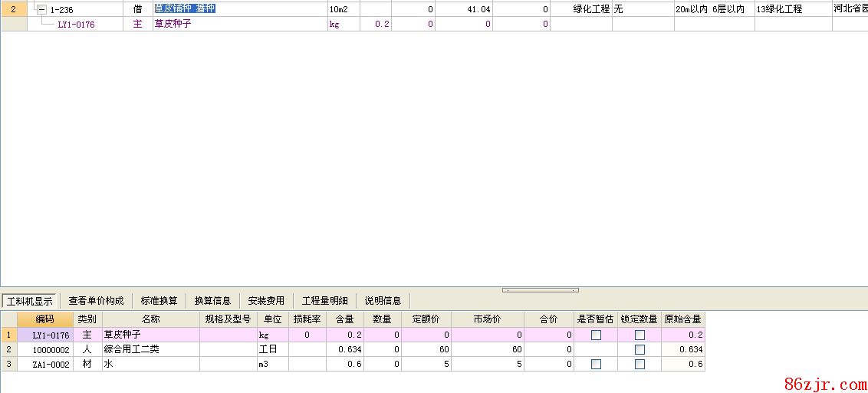The width and height of the screenshot is (868, 393).
Task: Open the 查看单价构成 tab
Action: [96, 301]
